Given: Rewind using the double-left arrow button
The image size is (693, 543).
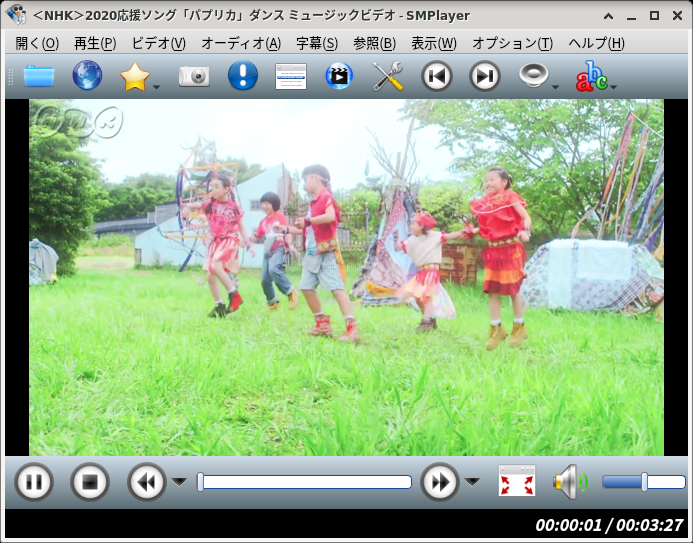Looking at the screenshot, I should click(x=147, y=482).
